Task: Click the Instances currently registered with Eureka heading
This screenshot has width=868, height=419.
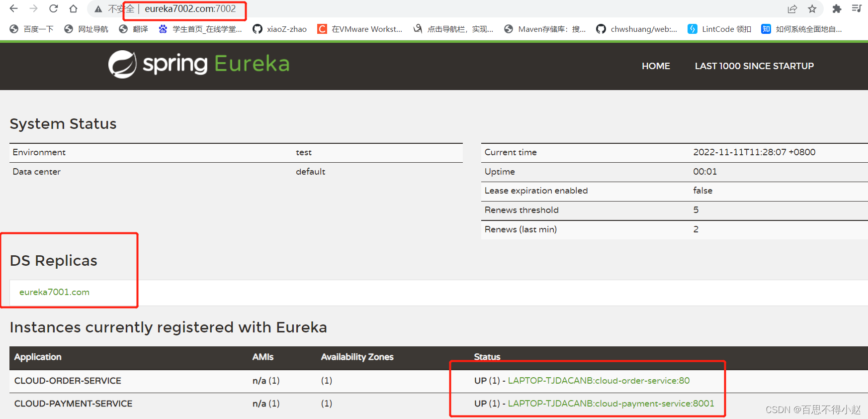Action: [x=169, y=327]
